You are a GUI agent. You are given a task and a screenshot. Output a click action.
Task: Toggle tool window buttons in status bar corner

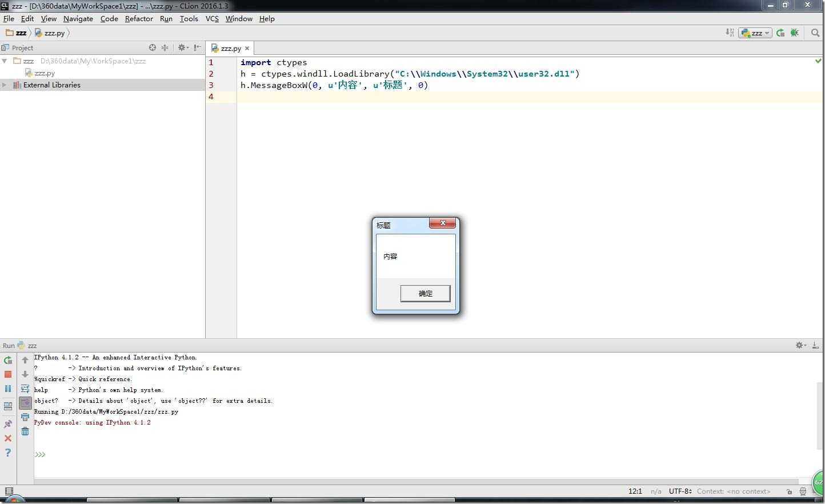pyautogui.click(x=9, y=491)
